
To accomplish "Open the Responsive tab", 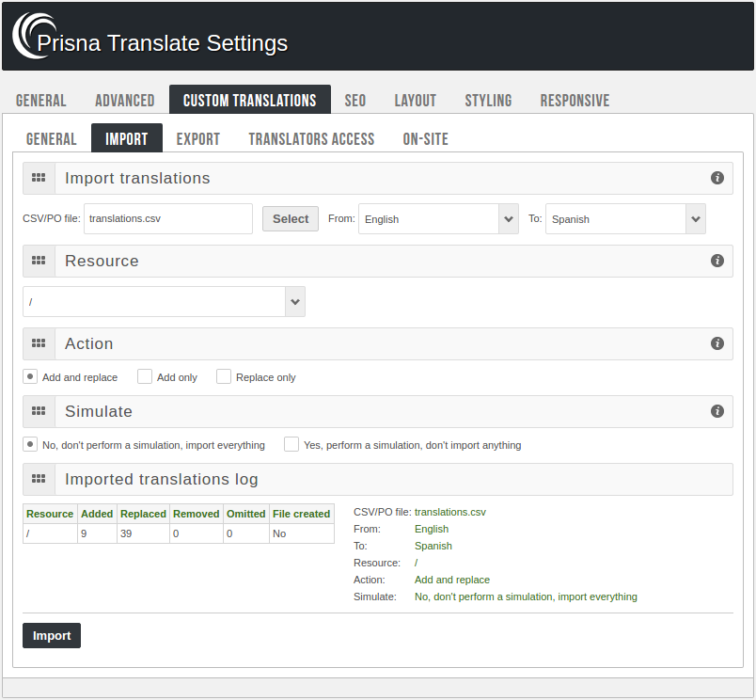I will (575, 101).
